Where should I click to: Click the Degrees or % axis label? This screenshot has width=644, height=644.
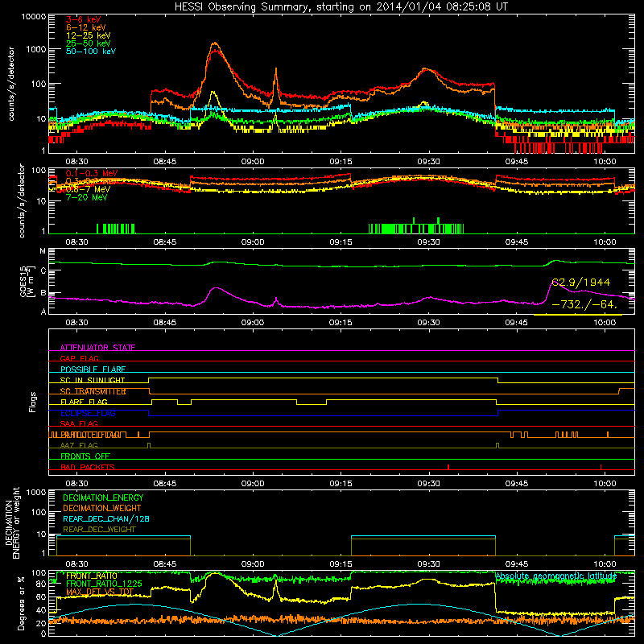pyautogui.click(x=21, y=603)
